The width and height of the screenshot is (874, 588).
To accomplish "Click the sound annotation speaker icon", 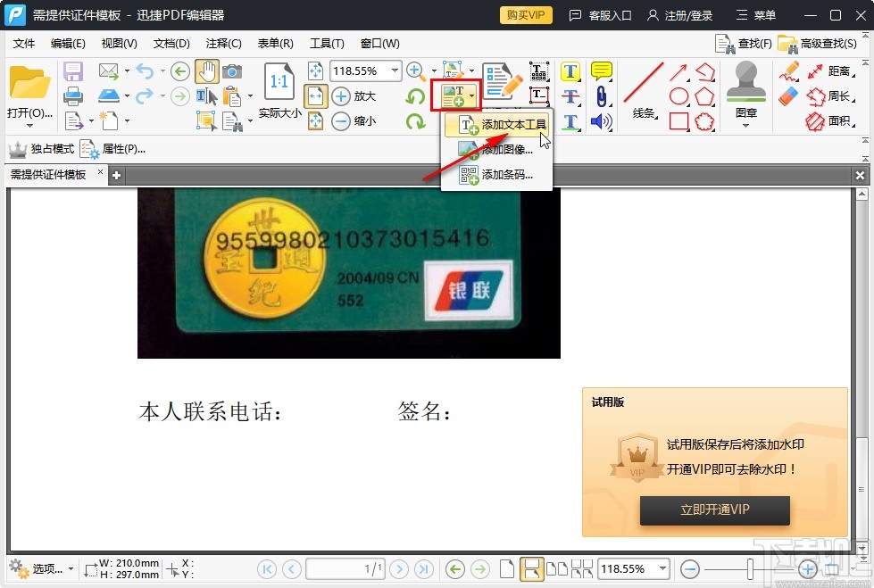I will pos(601,120).
